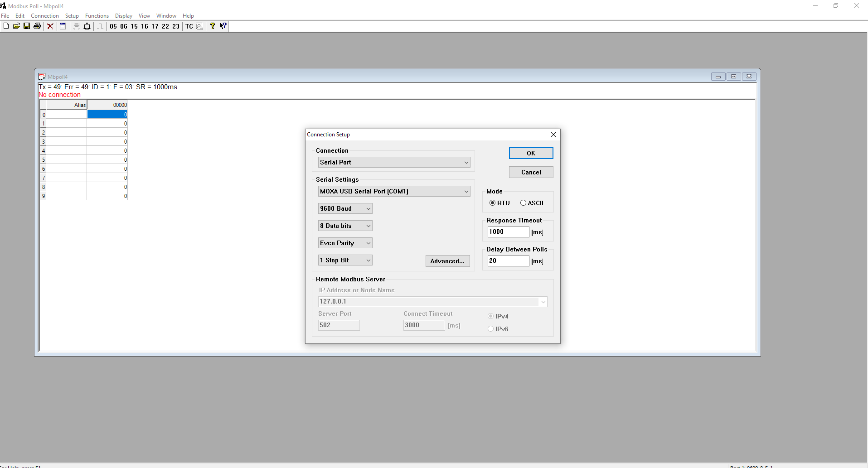Click the TC test center icon

tap(189, 26)
